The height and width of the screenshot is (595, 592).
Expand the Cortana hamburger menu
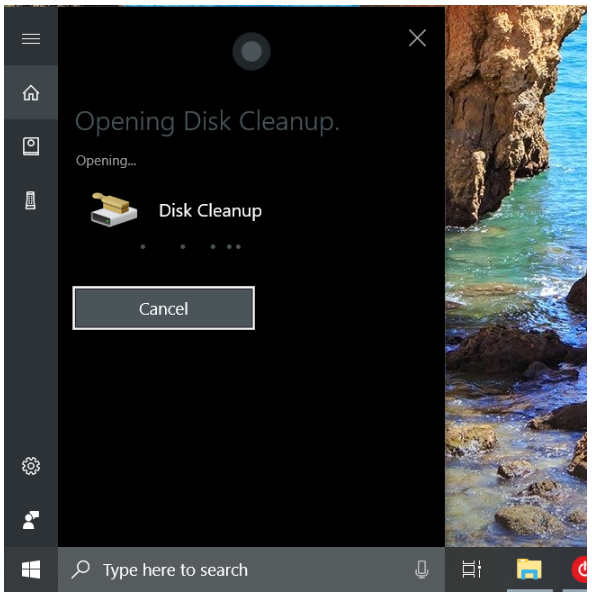pos(31,39)
